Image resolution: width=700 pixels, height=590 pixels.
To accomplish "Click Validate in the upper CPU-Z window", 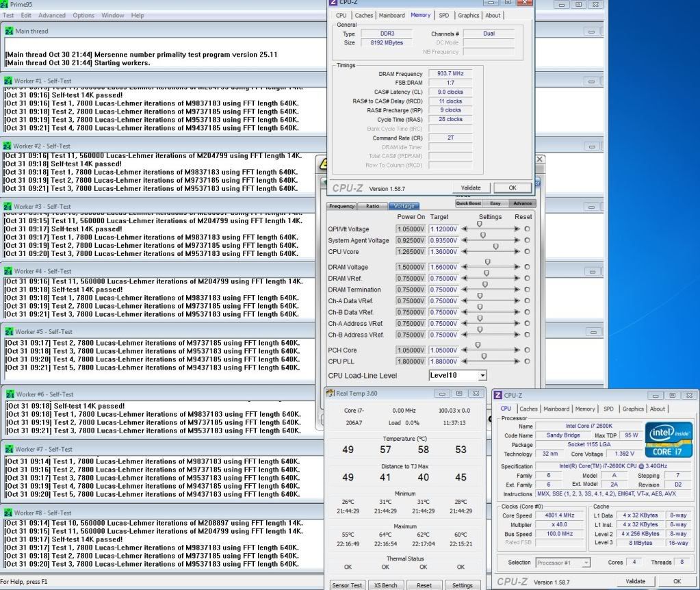I will (x=471, y=188).
